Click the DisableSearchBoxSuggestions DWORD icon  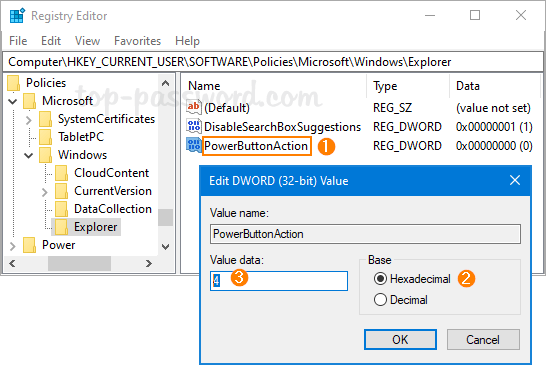[194, 126]
